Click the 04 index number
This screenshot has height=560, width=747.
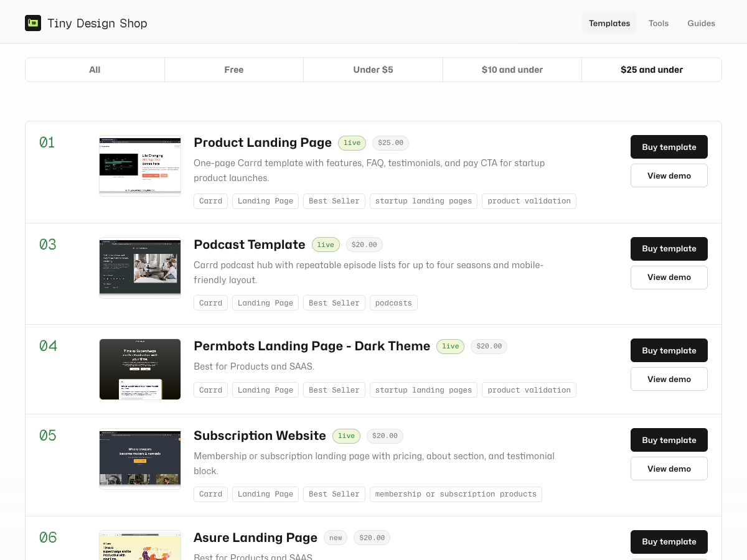tap(48, 346)
